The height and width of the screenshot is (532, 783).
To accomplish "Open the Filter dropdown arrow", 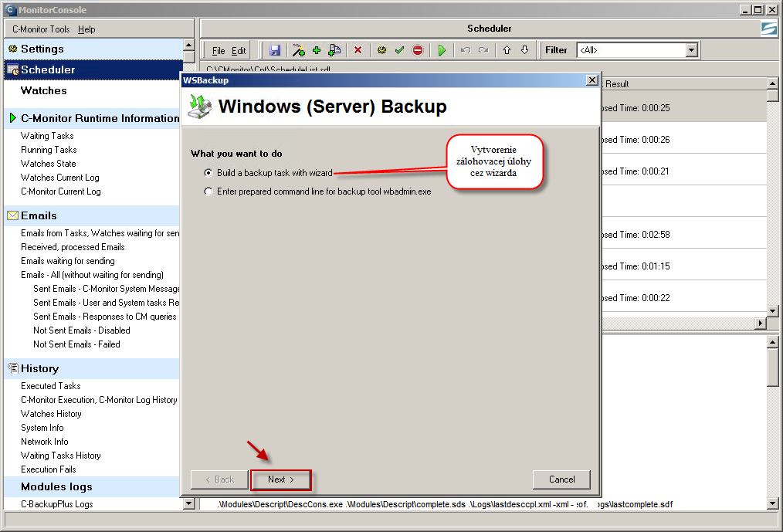I will (692, 50).
